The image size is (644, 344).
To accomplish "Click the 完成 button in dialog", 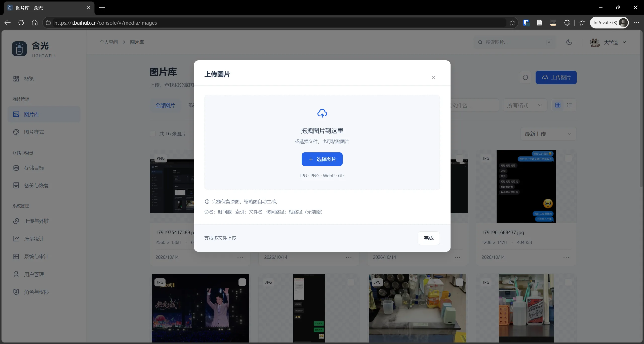I will click(429, 238).
